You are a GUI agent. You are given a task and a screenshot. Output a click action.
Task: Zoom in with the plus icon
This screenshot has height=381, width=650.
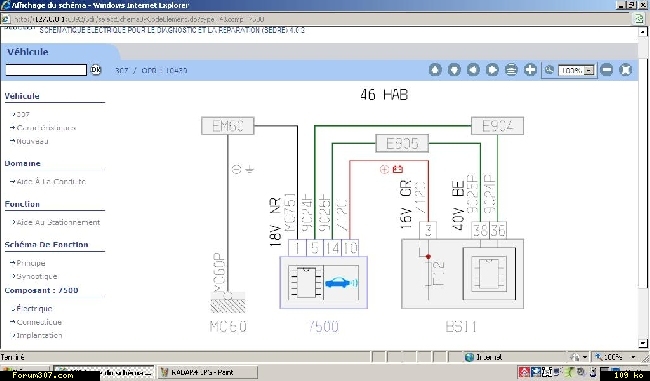[530, 70]
